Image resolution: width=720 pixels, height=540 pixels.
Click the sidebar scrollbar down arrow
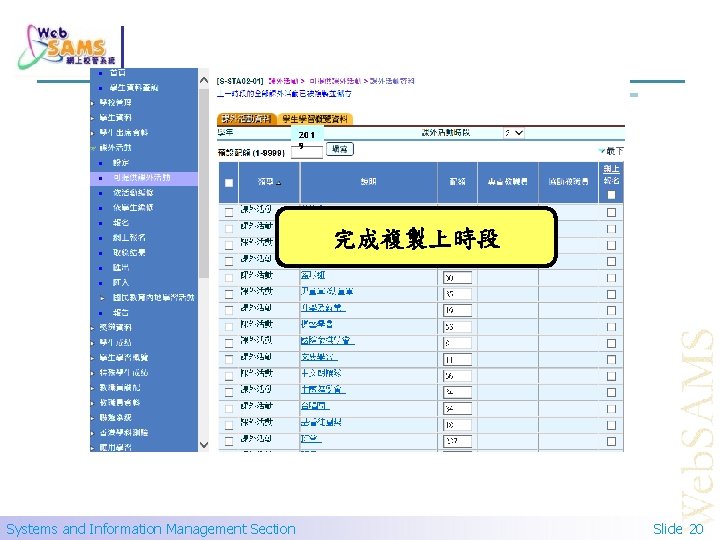coord(204,445)
